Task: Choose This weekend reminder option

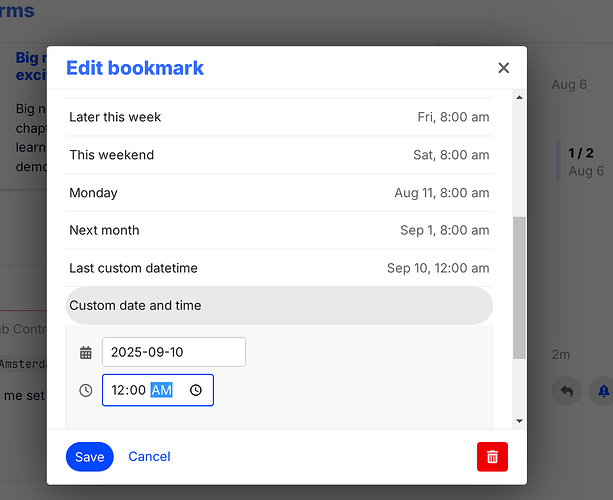Action: point(279,155)
